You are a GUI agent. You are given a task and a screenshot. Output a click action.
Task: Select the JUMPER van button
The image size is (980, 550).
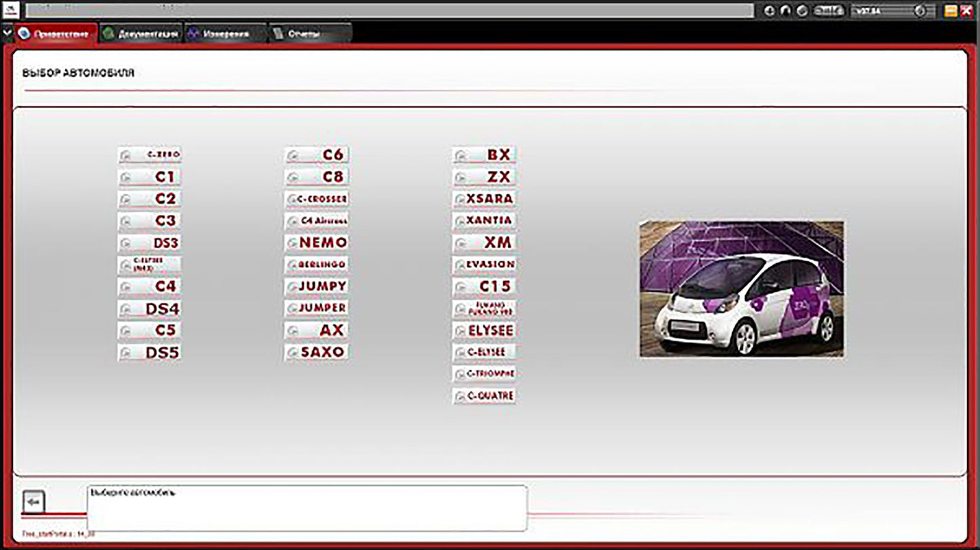[317, 309]
